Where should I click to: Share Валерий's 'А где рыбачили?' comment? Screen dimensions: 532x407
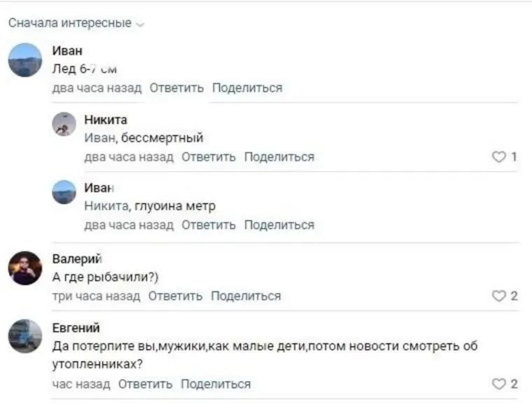pyautogui.click(x=246, y=296)
